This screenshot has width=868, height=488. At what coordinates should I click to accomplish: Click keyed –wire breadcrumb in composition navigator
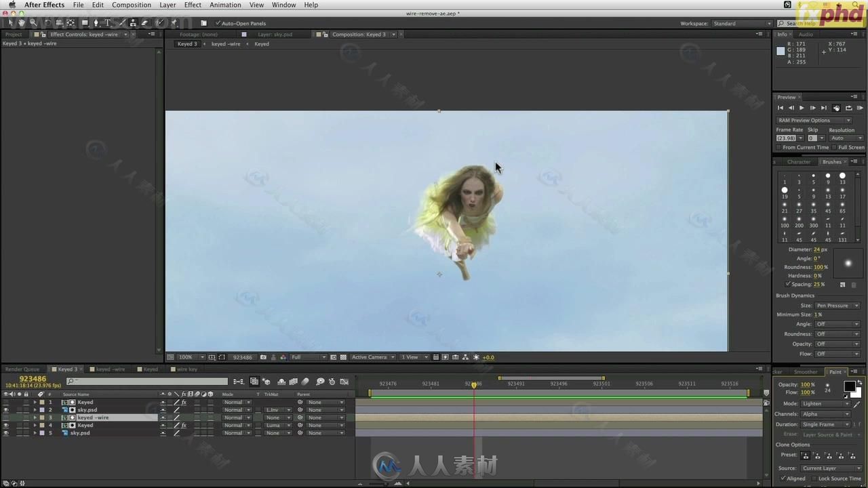tap(226, 43)
